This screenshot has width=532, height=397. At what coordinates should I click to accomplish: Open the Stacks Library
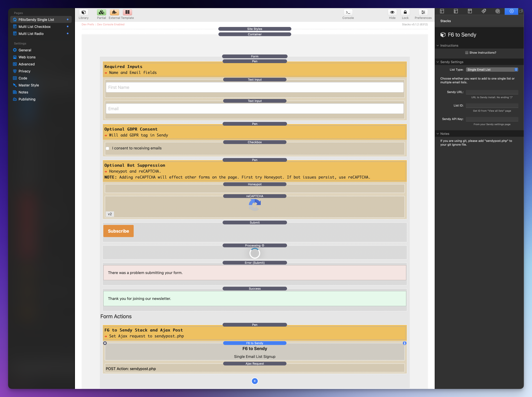(x=84, y=12)
